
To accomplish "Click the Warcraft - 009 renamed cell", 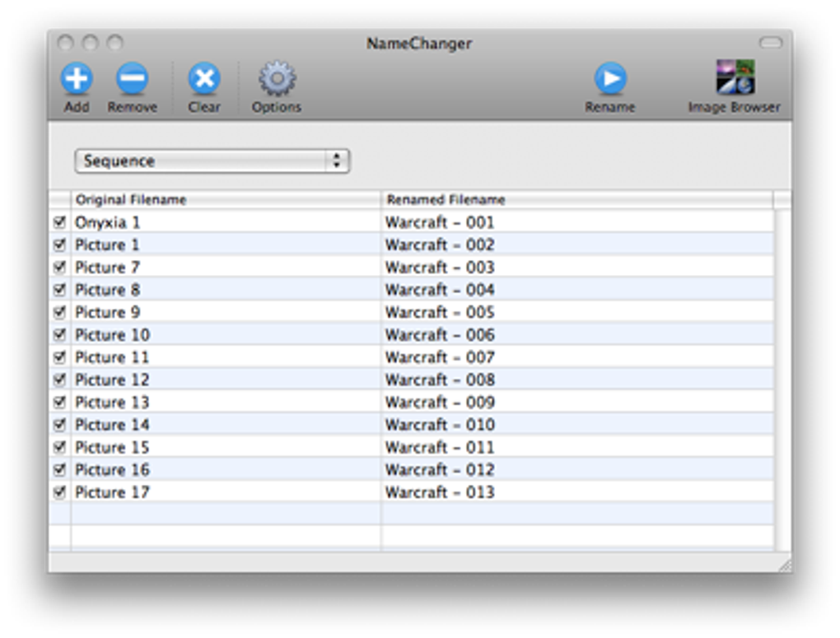I will (x=577, y=403).
